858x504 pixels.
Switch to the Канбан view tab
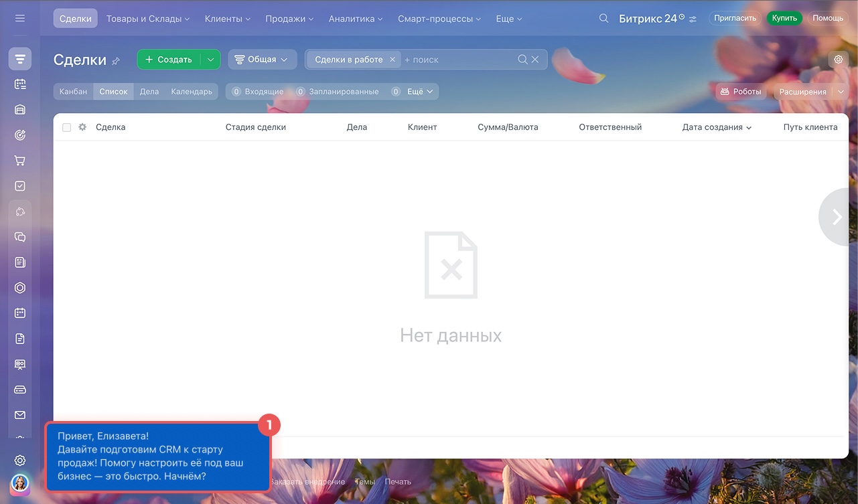click(x=73, y=92)
